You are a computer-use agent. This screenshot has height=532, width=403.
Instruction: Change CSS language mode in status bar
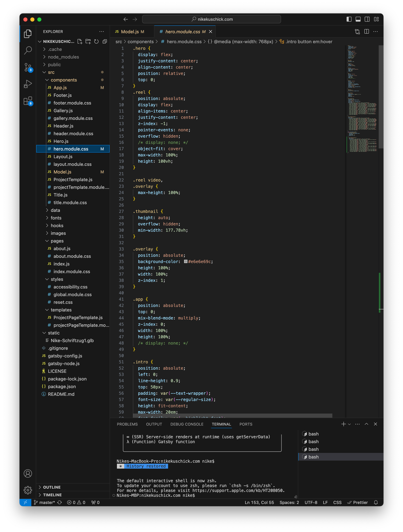click(x=337, y=502)
